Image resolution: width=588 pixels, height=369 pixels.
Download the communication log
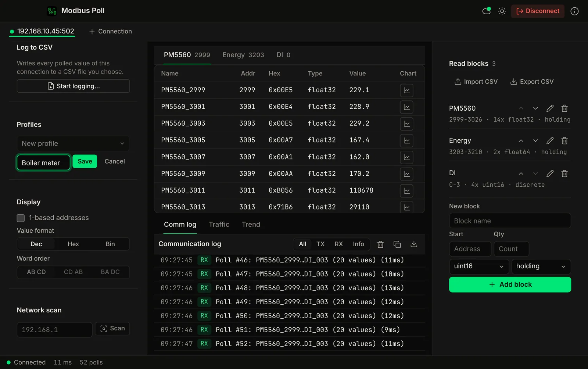[414, 244]
